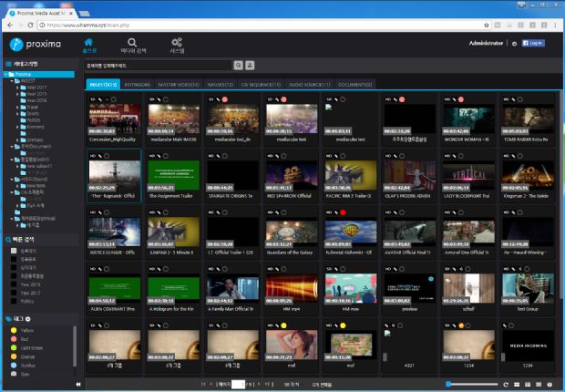Image resolution: width=565 pixels, height=392 pixels.
Task: Switch to the AUDIO SOURCE tab
Action: point(310,85)
